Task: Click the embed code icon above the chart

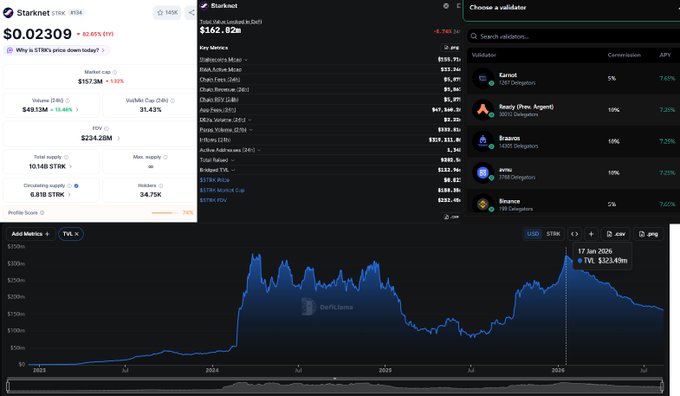Action: click(x=574, y=234)
